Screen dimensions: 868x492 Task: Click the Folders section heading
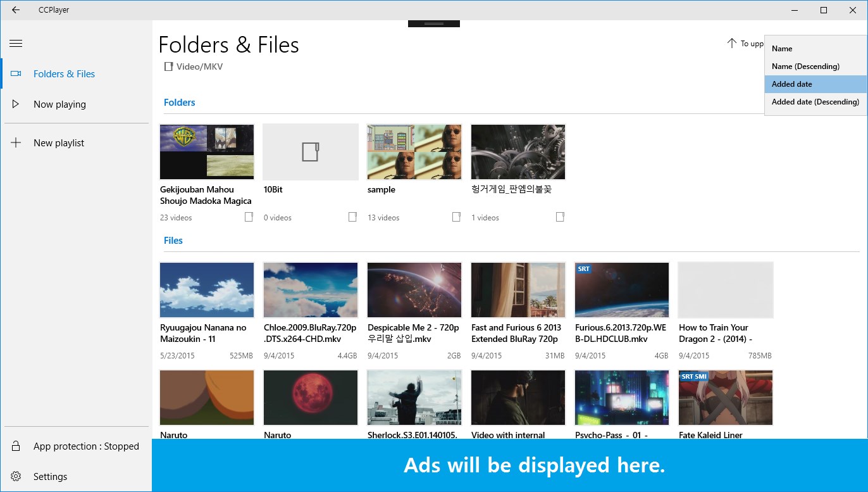pyautogui.click(x=180, y=103)
